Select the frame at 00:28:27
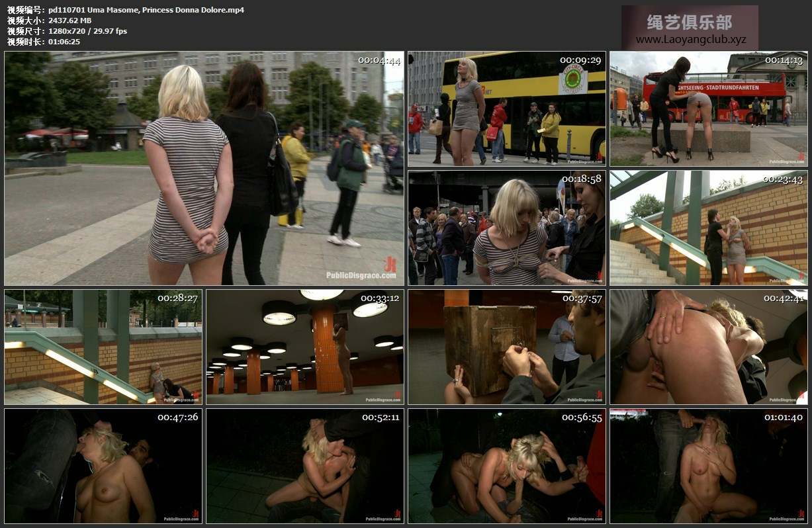Image resolution: width=812 pixels, height=528 pixels. (x=103, y=347)
